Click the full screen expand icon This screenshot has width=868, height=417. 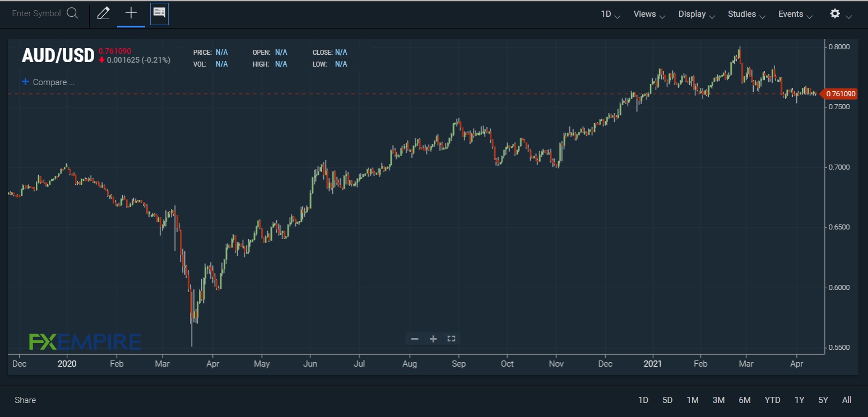coord(451,339)
